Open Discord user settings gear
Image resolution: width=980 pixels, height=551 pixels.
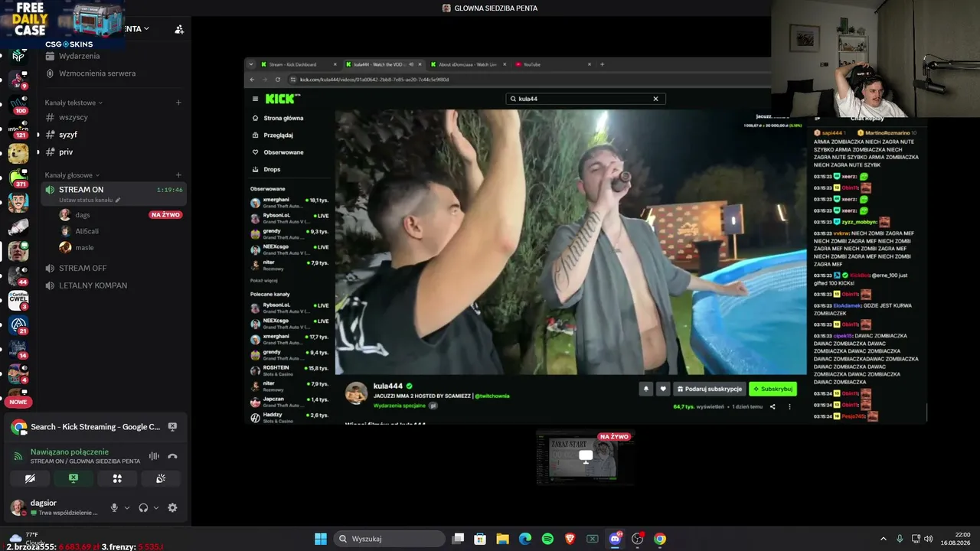[x=172, y=507]
